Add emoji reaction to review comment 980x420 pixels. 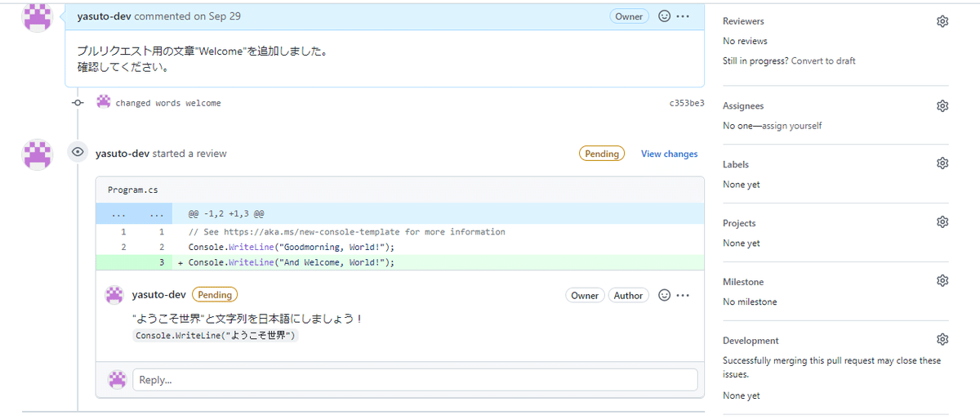(x=665, y=295)
